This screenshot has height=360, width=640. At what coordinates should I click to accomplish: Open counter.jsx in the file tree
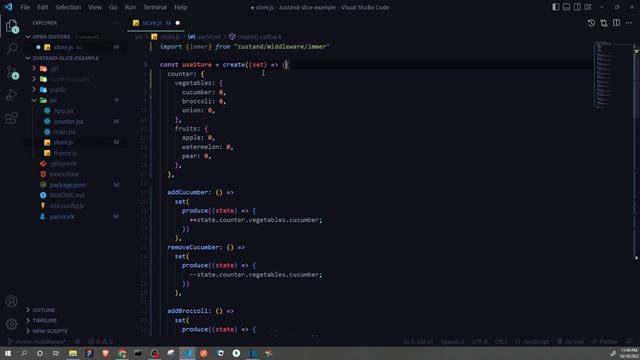tap(68, 121)
